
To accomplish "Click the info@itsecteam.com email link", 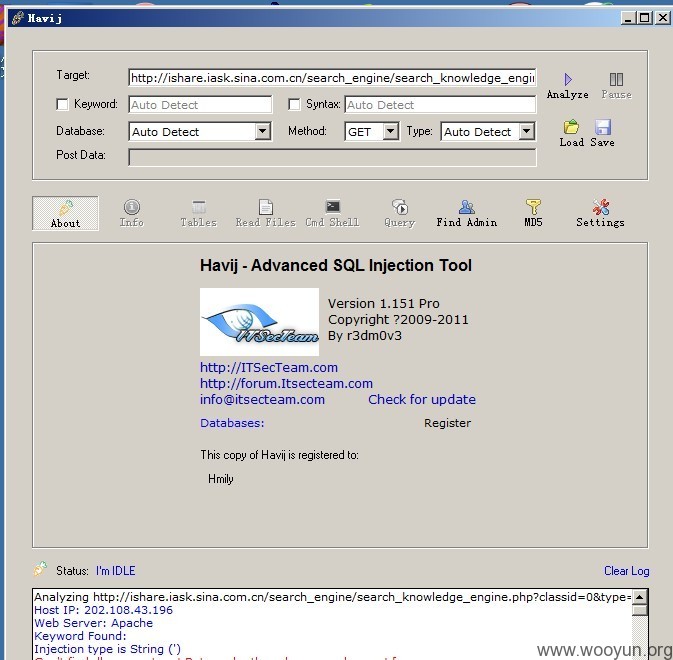I will 262,399.
